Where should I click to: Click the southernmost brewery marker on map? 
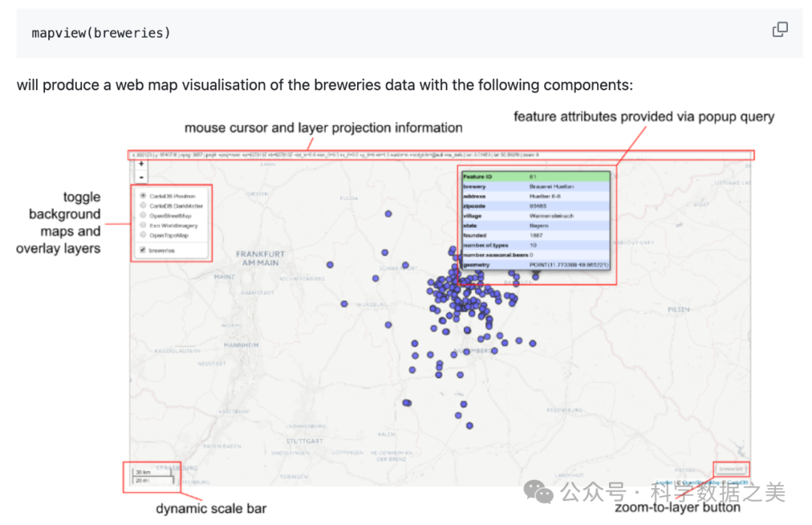coord(469,426)
